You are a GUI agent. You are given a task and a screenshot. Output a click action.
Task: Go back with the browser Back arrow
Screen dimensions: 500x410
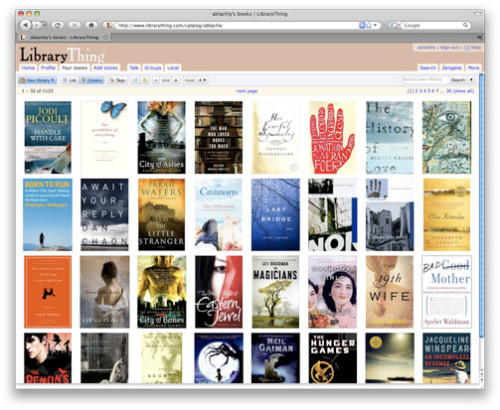(x=26, y=25)
